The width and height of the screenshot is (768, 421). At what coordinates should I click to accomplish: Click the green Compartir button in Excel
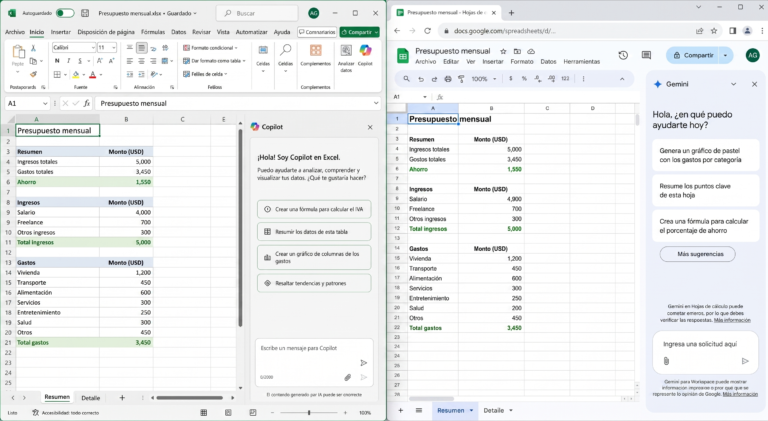[360, 32]
